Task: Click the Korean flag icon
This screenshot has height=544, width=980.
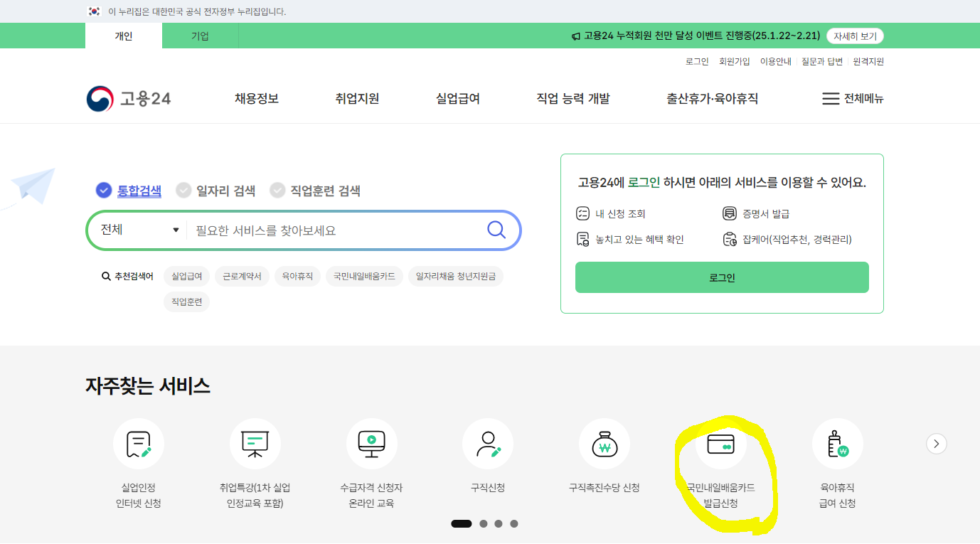Action: click(x=94, y=11)
